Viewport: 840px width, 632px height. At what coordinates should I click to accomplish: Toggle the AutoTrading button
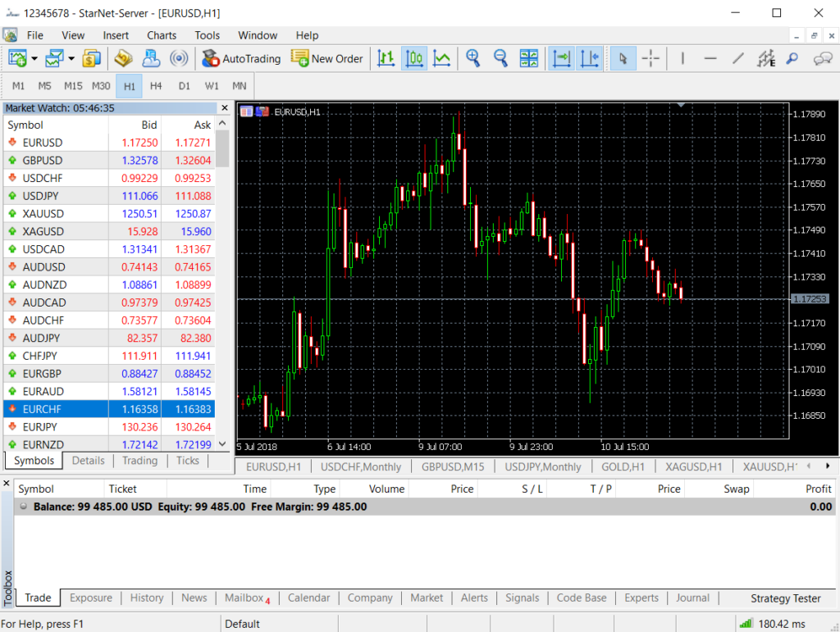[241, 58]
